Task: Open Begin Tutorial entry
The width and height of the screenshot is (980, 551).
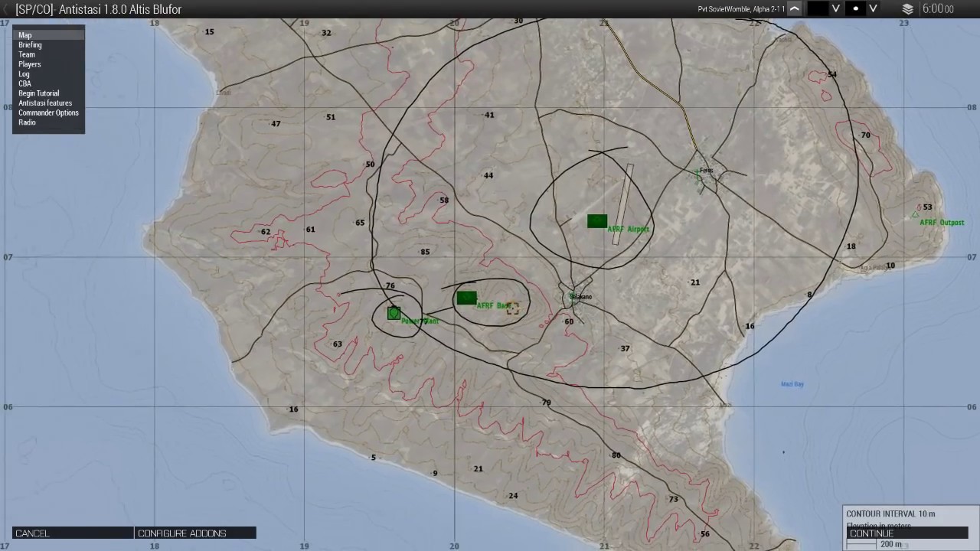Action: pyautogui.click(x=48, y=93)
